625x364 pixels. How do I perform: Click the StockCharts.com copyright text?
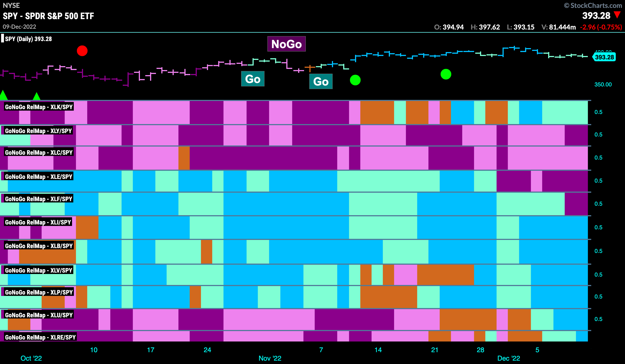[593, 5]
